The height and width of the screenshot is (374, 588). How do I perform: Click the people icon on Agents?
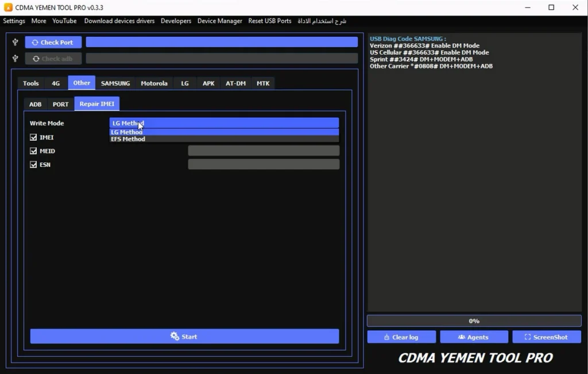pyautogui.click(x=461, y=337)
